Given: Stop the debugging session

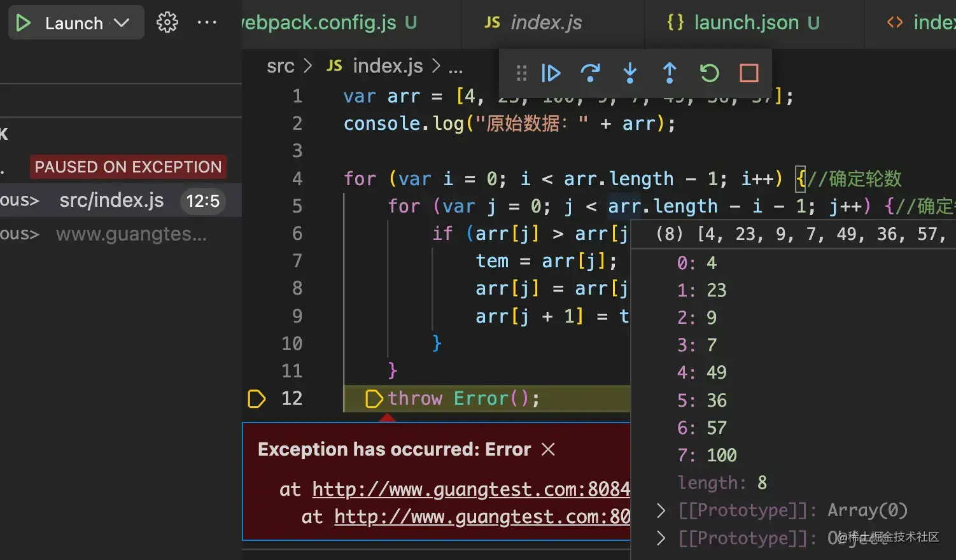Looking at the screenshot, I should pyautogui.click(x=749, y=73).
